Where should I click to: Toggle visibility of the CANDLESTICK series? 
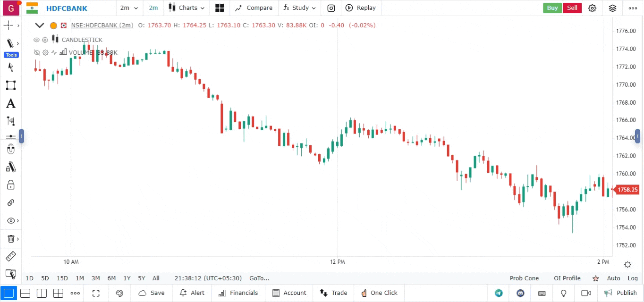click(36, 40)
